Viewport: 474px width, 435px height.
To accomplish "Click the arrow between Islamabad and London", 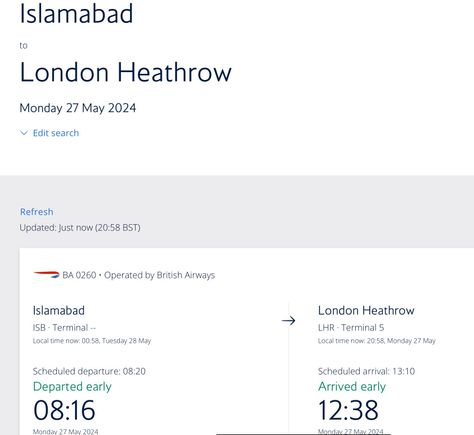I will pos(288,321).
